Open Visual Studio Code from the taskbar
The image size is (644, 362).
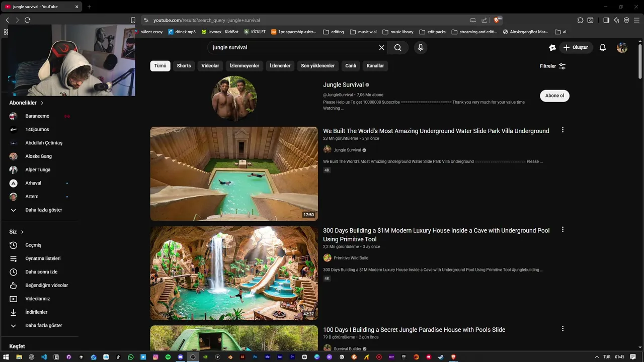44,357
